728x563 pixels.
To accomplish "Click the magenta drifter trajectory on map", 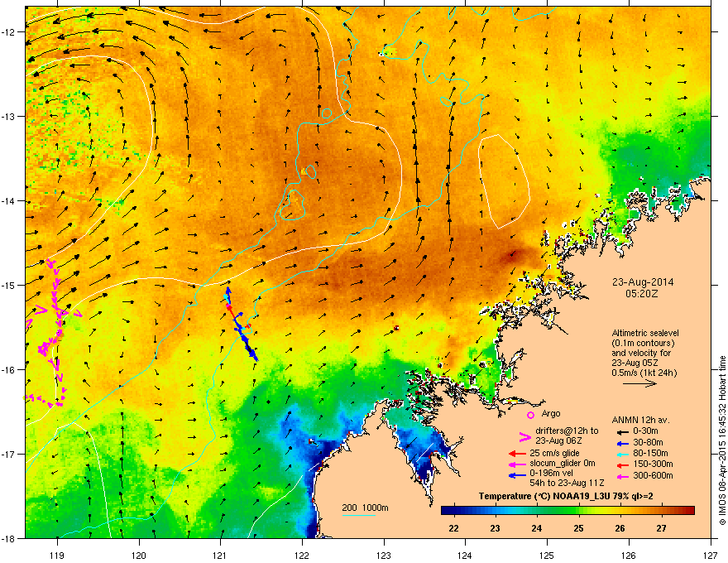I will click(x=55, y=332).
